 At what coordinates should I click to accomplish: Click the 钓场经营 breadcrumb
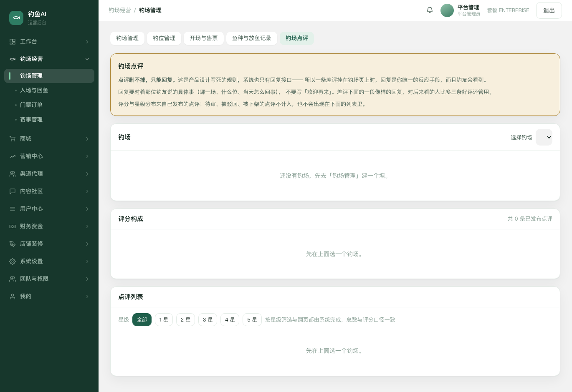click(x=120, y=10)
